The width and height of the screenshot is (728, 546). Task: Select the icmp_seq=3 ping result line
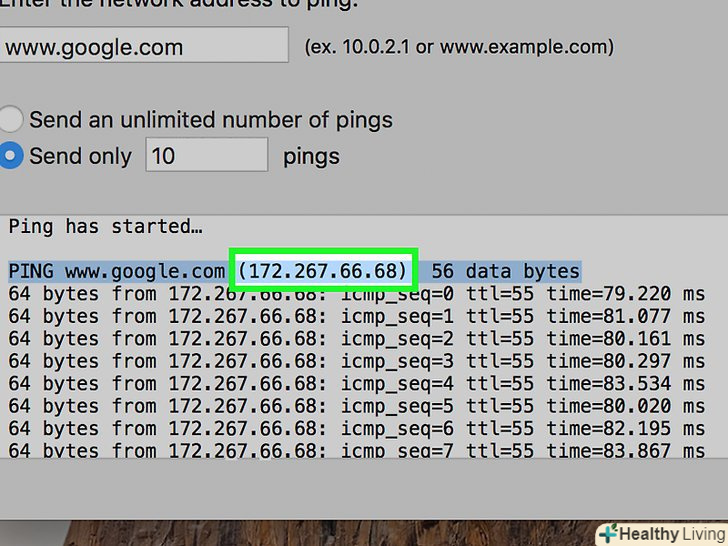click(x=355, y=362)
